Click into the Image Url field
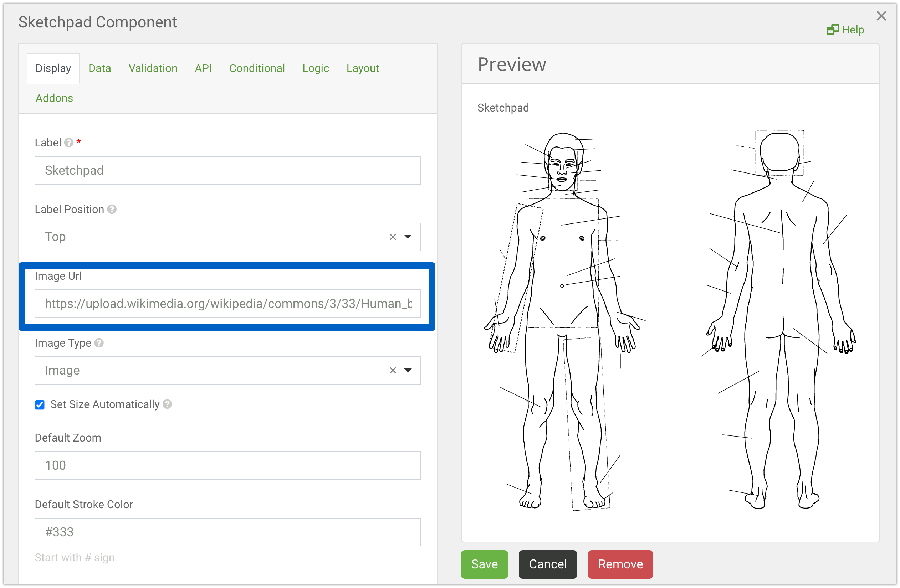900x588 pixels. click(227, 304)
